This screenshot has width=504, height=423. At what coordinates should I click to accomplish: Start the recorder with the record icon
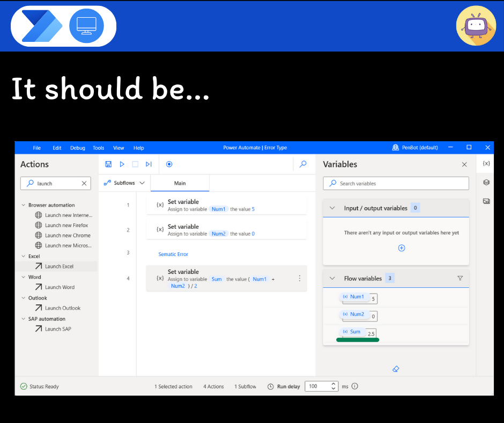point(169,164)
